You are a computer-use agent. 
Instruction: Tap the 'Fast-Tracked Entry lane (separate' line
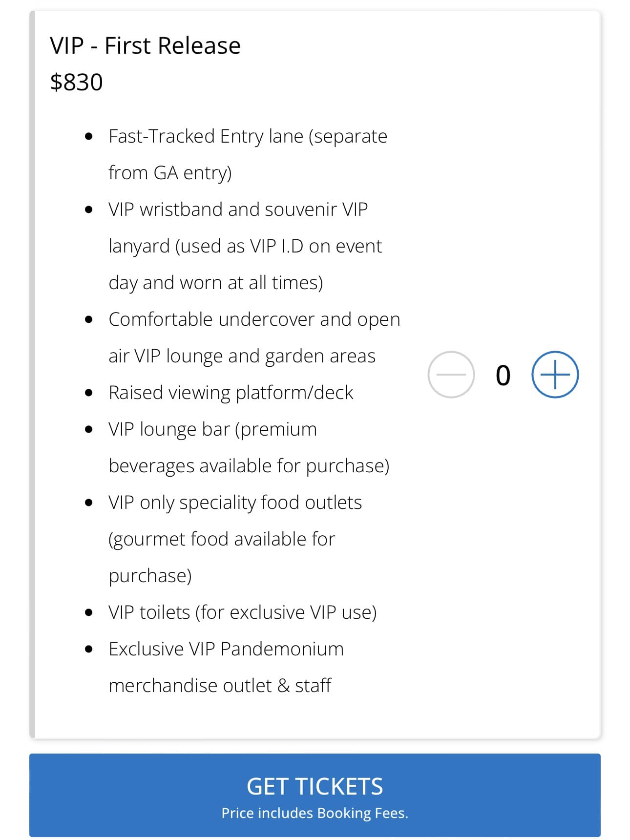(248, 136)
